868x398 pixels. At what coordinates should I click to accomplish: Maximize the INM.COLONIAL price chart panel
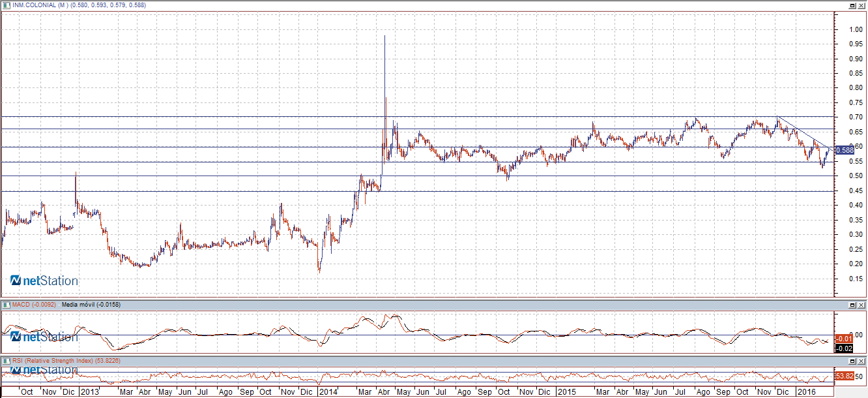click(x=852, y=5)
